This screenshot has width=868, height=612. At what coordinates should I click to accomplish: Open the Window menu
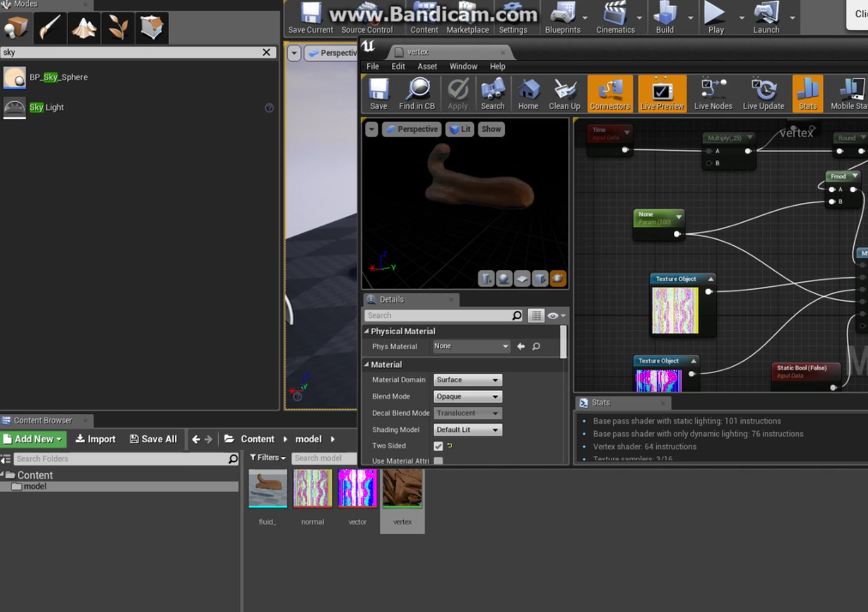(x=463, y=66)
